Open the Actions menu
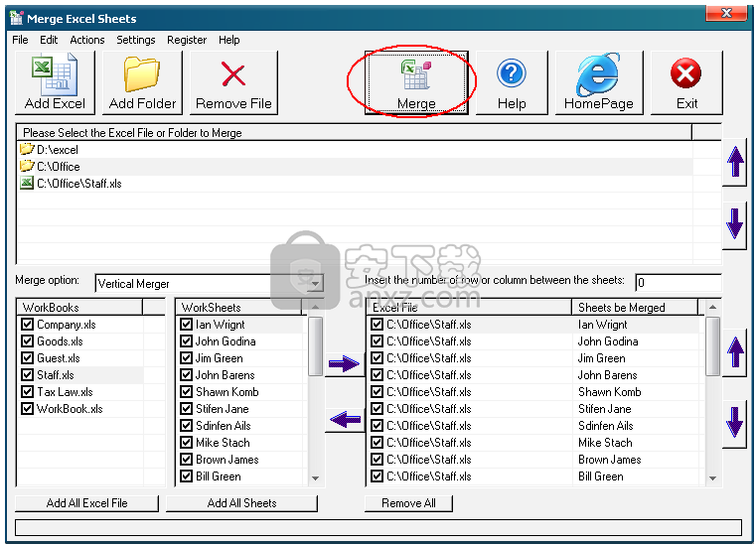The image size is (756, 544). click(87, 40)
